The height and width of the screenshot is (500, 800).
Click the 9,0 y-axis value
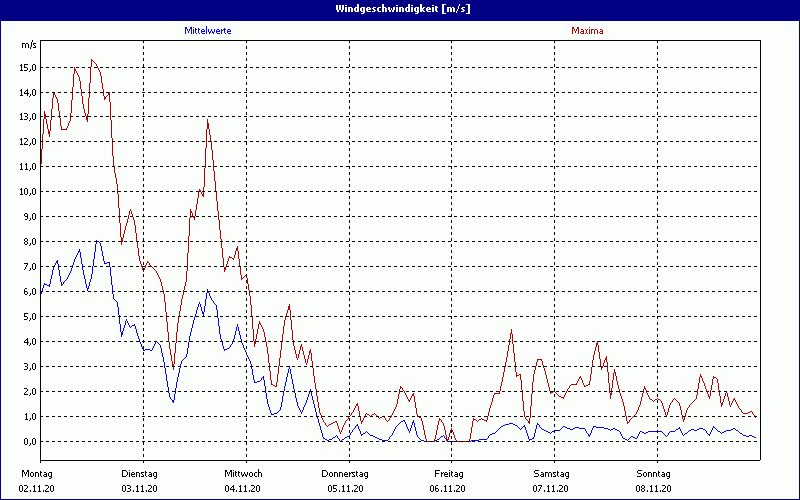click(30, 216)
